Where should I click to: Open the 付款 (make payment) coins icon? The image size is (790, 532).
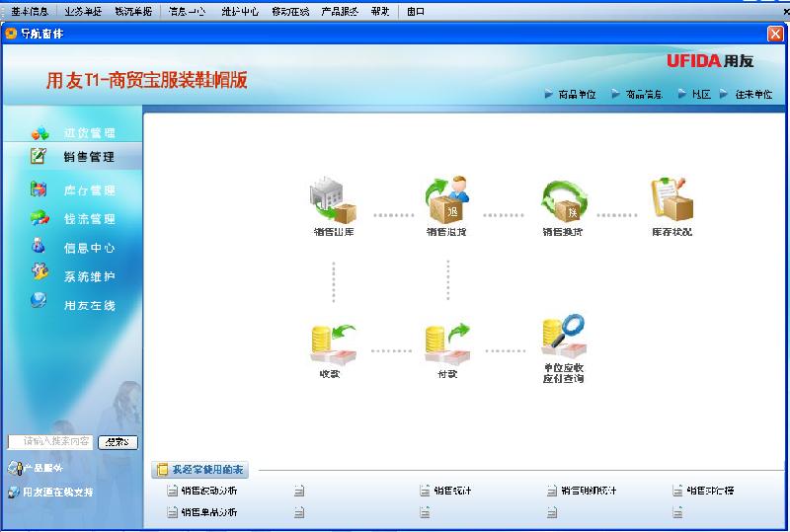(447, 343)
